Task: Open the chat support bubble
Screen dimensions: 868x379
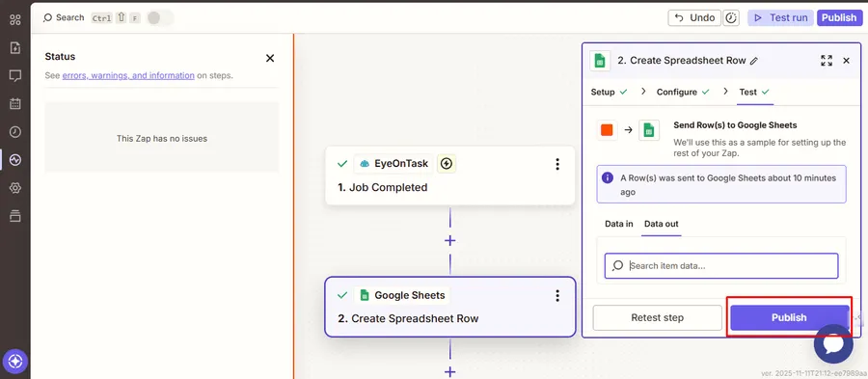Action: (x=833, y=343)
